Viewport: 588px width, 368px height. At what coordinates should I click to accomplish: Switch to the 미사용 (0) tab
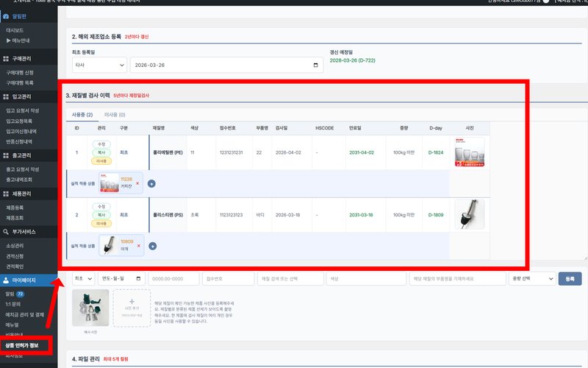(115, 115)
